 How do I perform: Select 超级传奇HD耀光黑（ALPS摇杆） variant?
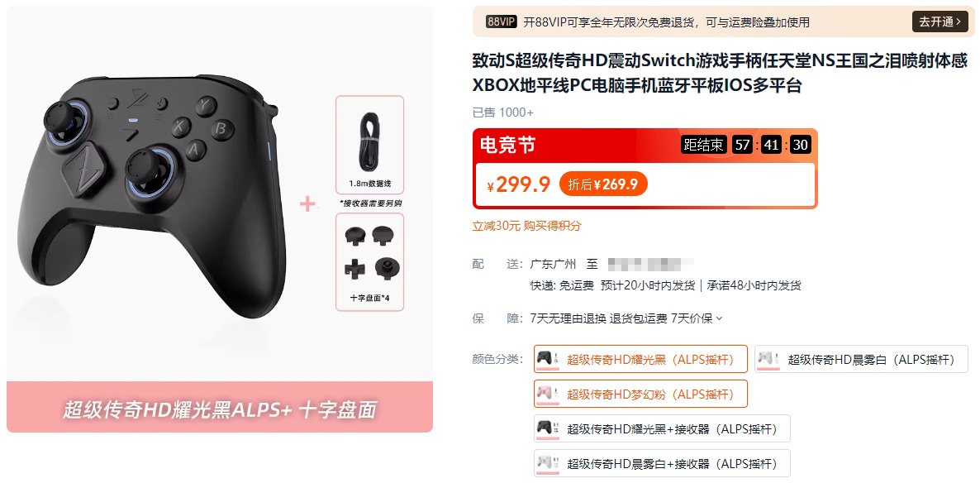640,359
